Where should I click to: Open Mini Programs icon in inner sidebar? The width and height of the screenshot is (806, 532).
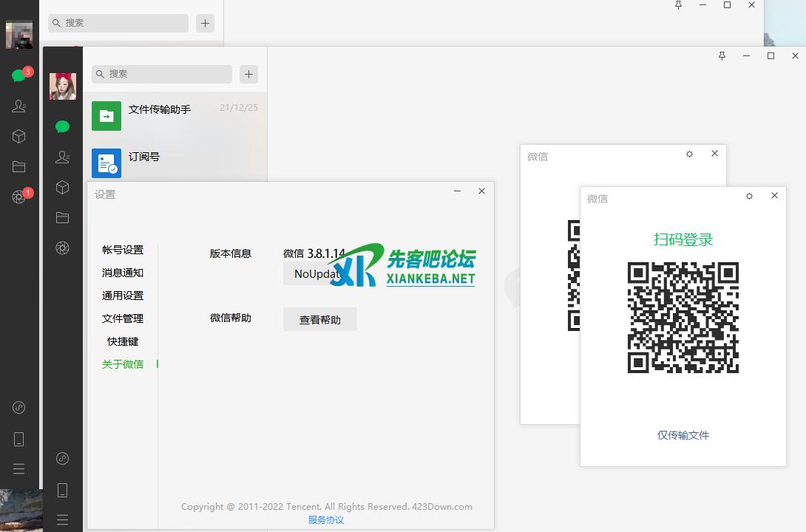[63, 459]
